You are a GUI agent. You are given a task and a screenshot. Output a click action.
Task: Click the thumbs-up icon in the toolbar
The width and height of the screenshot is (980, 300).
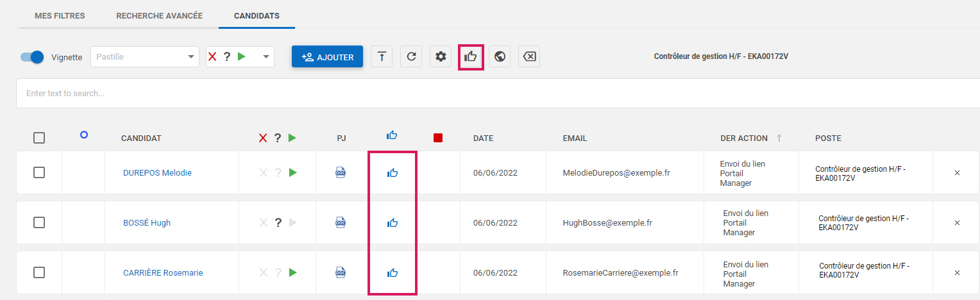[x=470, y=56]
